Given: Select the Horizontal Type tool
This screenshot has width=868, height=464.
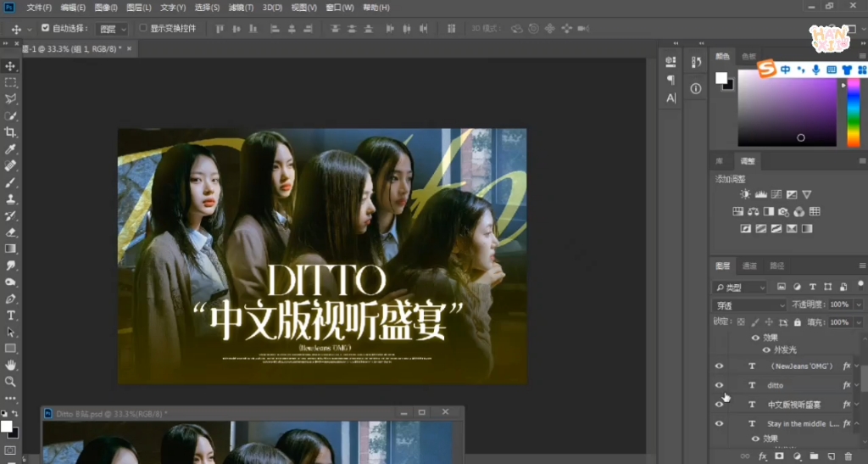Looking at the screenshot, I should click(x=10, y=315).
